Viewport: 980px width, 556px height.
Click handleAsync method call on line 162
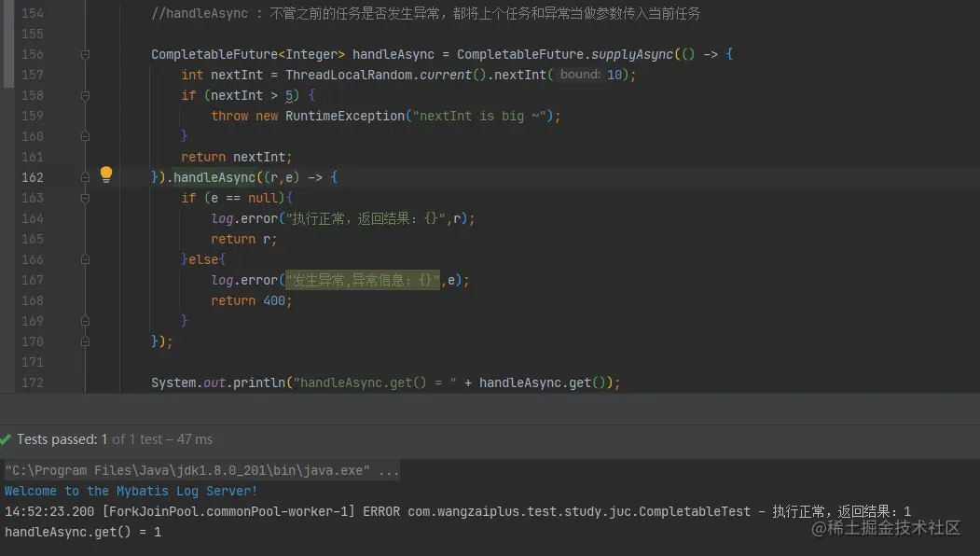(214, 177)
